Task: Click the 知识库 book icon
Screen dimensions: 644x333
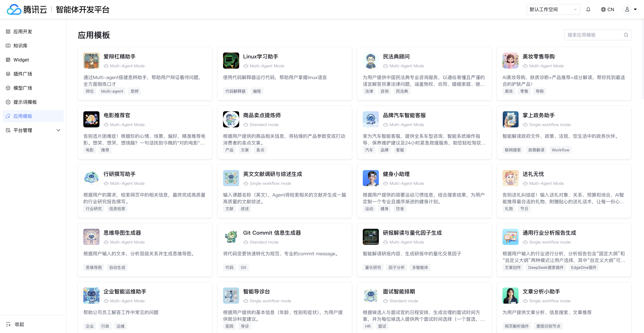Action: coord(8,45)
